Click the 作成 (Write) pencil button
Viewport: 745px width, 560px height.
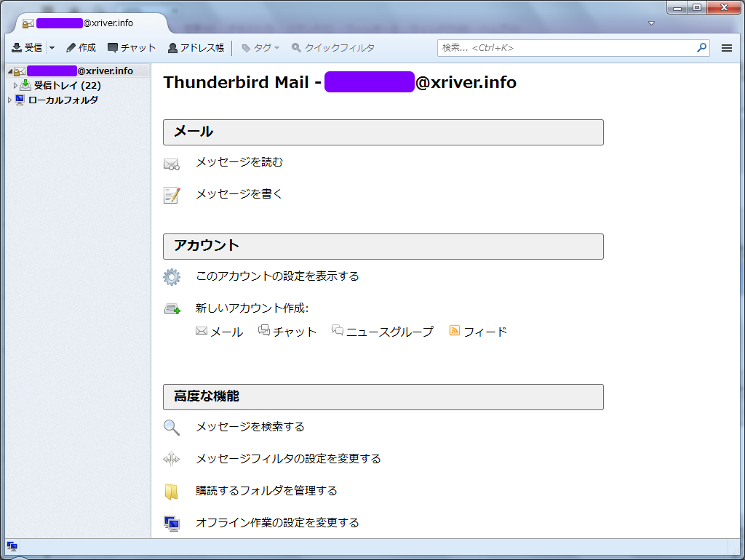click(81, 48)
